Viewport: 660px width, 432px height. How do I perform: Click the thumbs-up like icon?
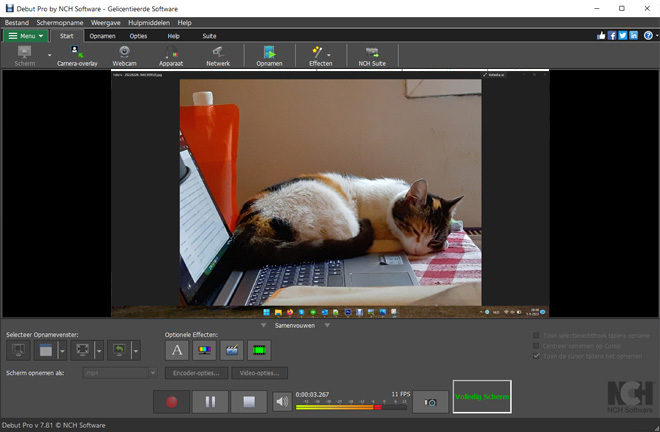[601, 36]
